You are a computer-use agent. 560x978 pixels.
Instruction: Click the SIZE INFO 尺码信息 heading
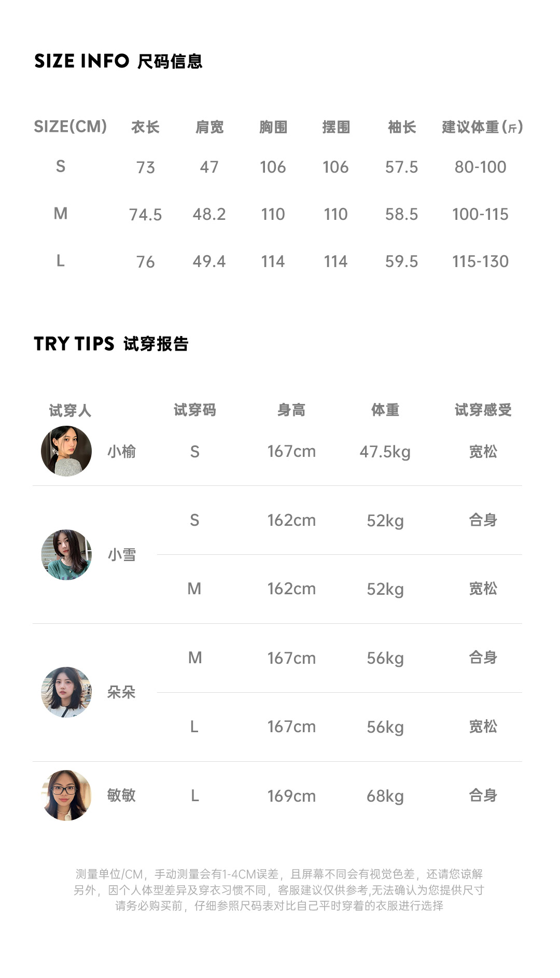coord(118,61)
